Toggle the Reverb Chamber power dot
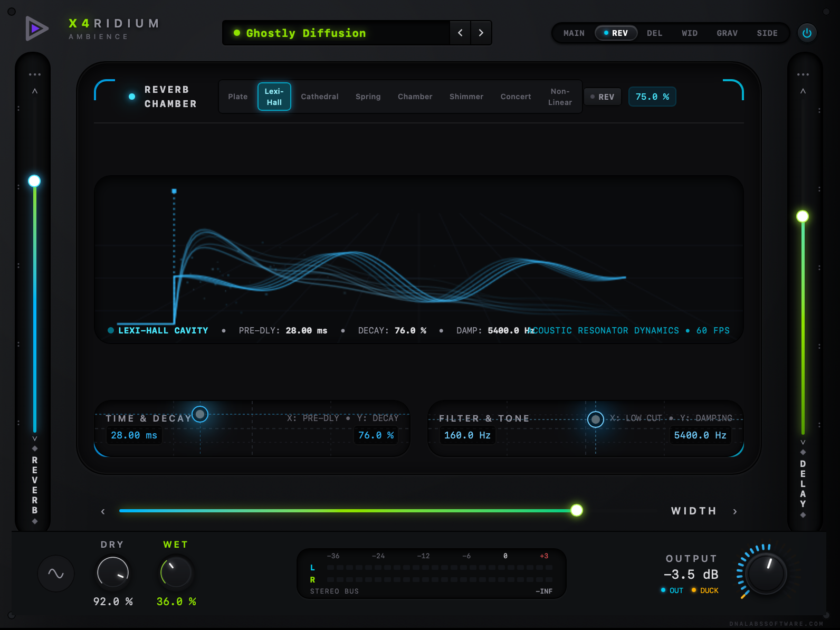 (x=132, y=97)
